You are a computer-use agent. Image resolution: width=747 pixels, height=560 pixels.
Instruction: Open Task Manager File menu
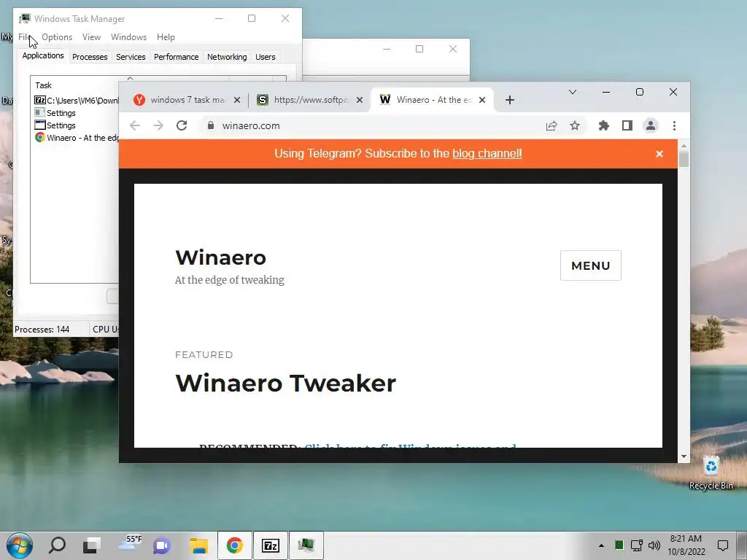click(x=24, y=37)
